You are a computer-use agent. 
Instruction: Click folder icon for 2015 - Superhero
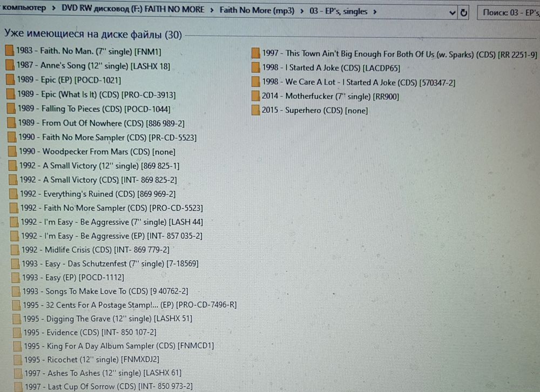255,110
